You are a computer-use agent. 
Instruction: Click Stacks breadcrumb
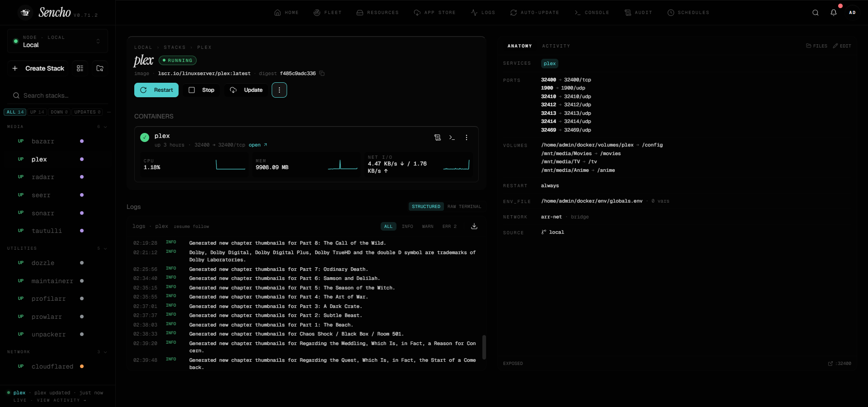pyautogui.click(x=175, y=47)
